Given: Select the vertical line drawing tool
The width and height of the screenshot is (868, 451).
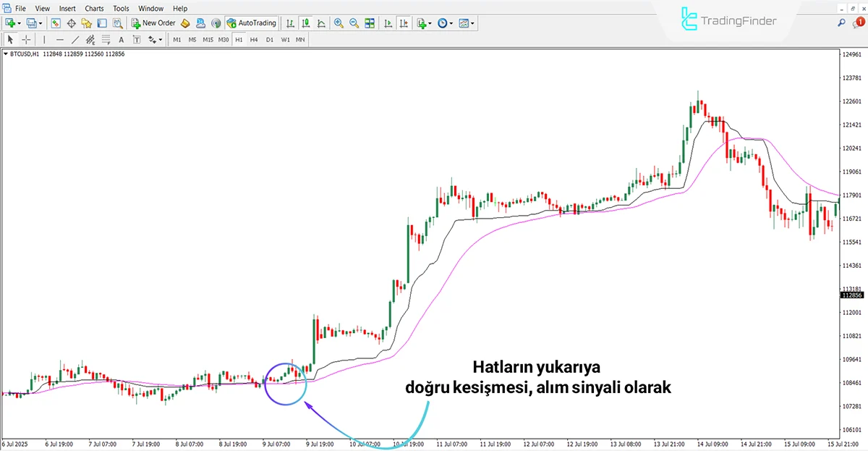Looking at the screenshot, I should point(43,40).
